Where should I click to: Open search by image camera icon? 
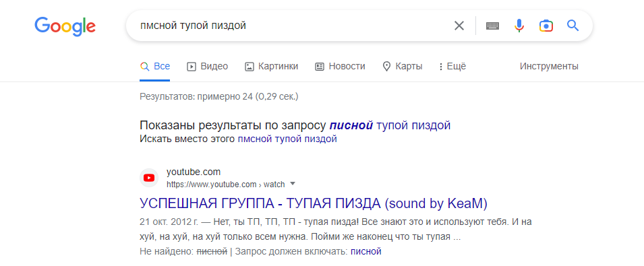[x=546, y=26]
